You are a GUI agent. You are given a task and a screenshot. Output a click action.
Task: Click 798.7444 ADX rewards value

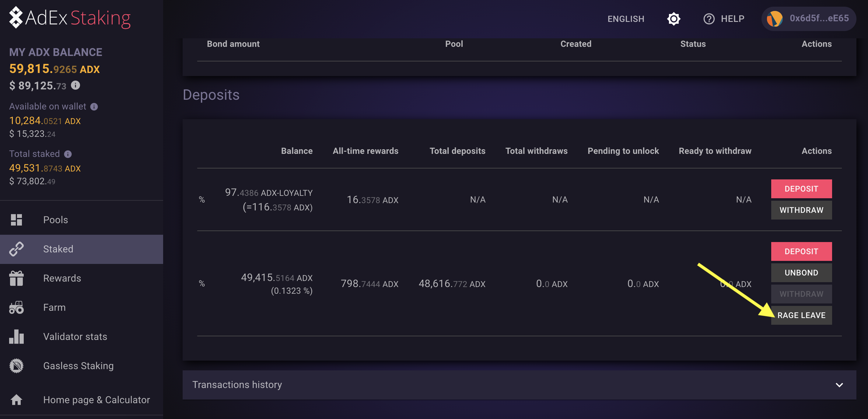click(369, 284)
